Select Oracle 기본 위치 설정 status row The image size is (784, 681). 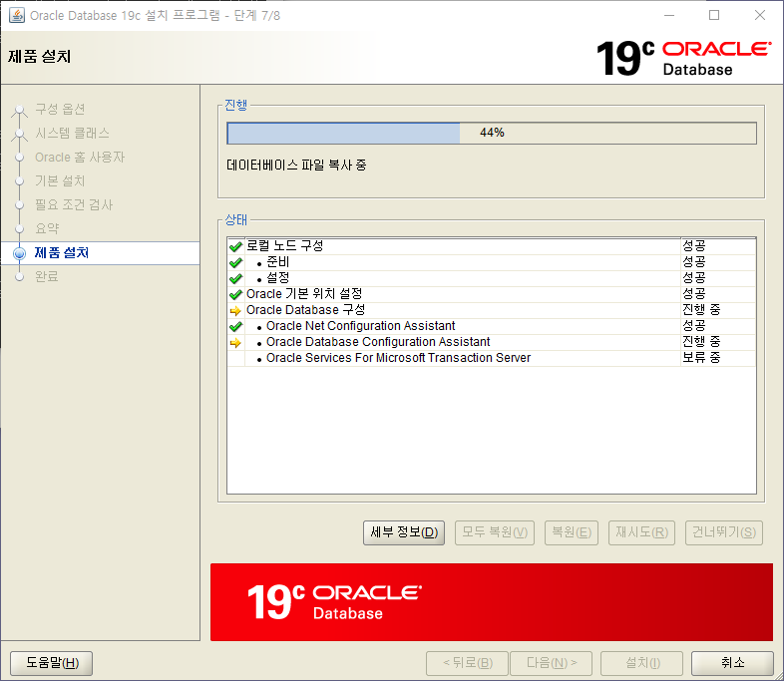492,294
